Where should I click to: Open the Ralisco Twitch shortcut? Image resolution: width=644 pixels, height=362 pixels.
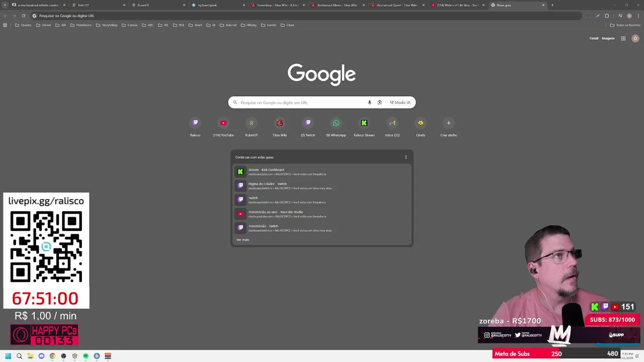click(x=195, y=127)
